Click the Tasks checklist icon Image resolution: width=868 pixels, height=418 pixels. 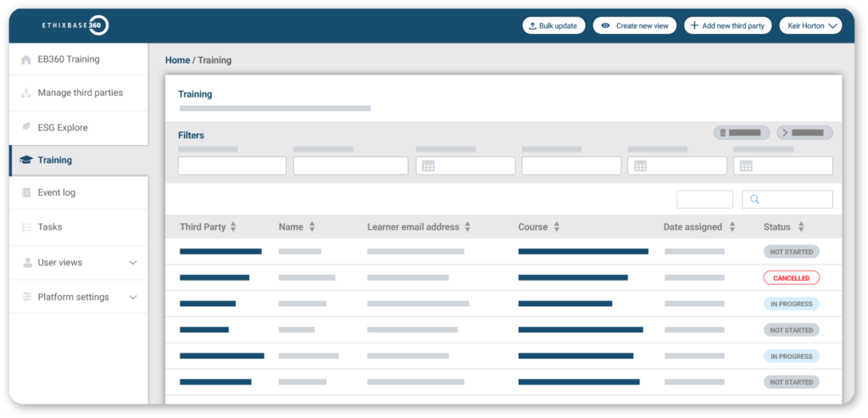[26, 227]
